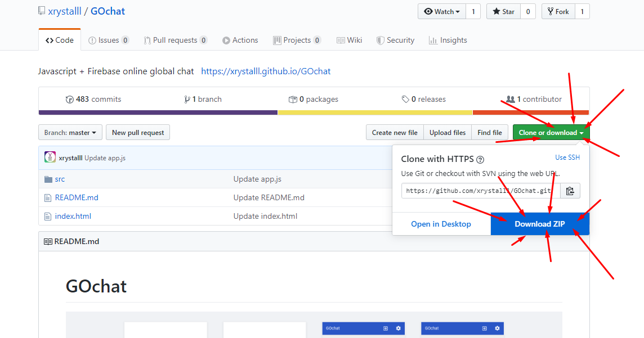Viewport: 644px width, 338px height.
Task: Open the Branch: master dropdown
Action: pos(70,133)
